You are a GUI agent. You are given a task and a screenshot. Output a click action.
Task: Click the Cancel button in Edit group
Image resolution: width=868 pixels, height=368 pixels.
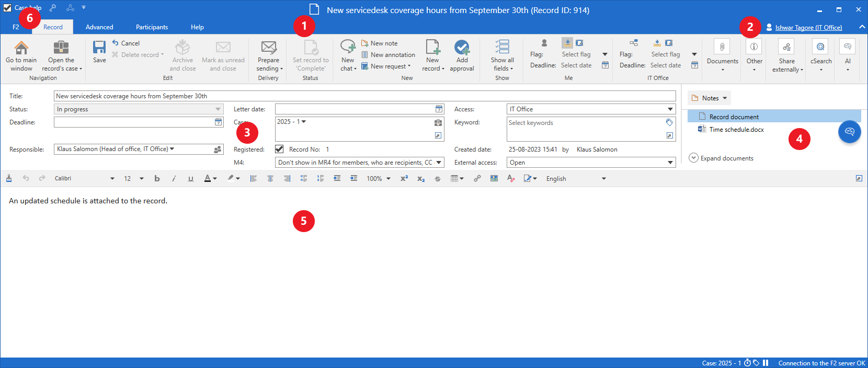[x=126, y=43]
